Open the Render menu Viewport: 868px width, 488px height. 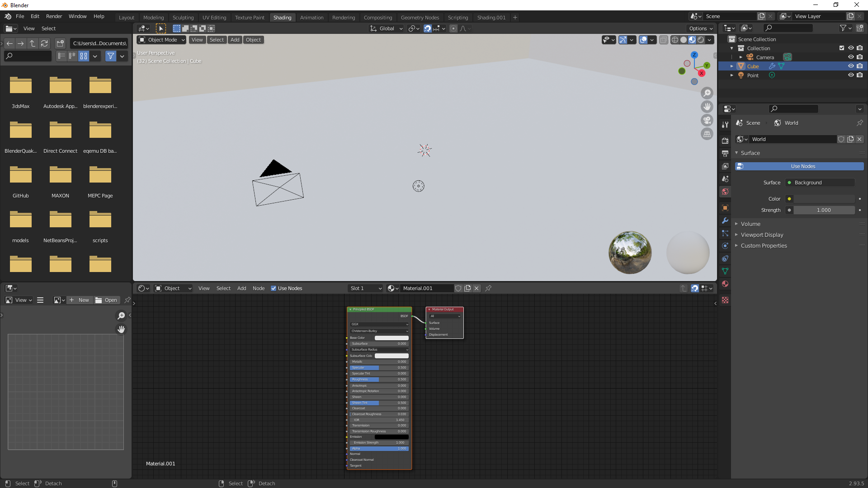(x=54, y=16)
